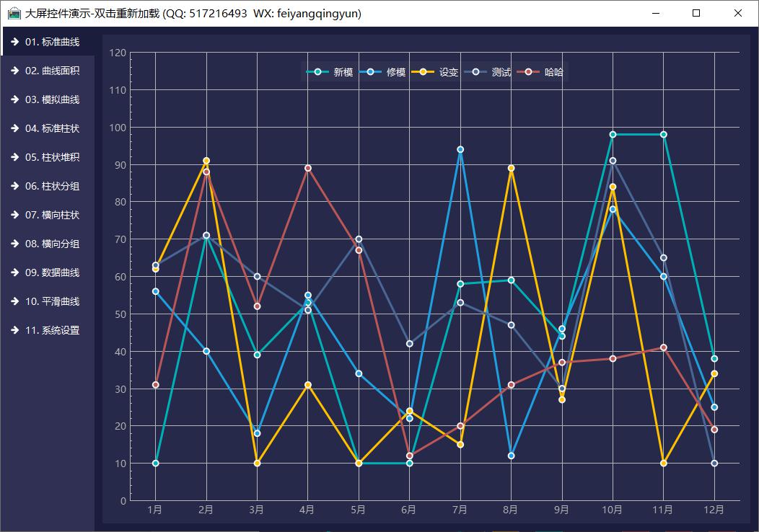Toggle the 测试 legend entry

[x=501, y=72]
